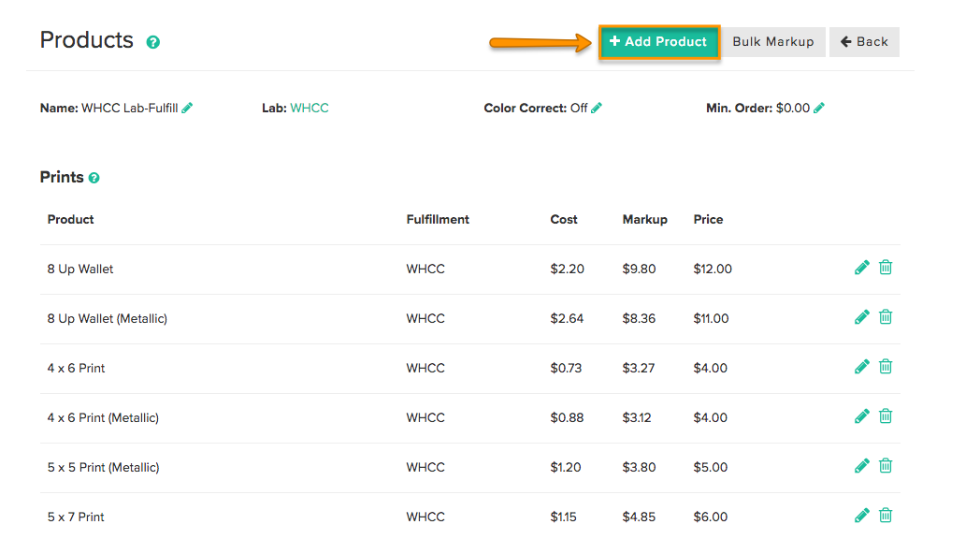Click the $5.00 price value
The image size is (980, 539).
click(710, 467)
